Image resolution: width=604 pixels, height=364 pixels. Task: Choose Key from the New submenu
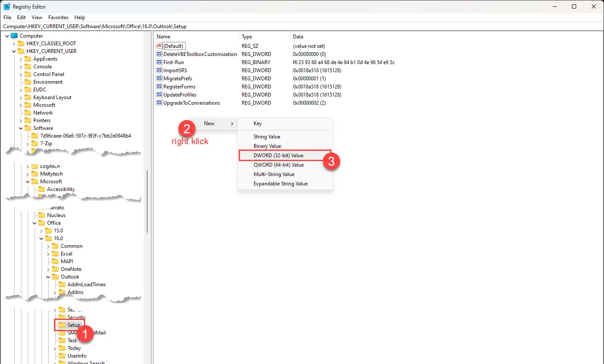(x=285, y=123)
